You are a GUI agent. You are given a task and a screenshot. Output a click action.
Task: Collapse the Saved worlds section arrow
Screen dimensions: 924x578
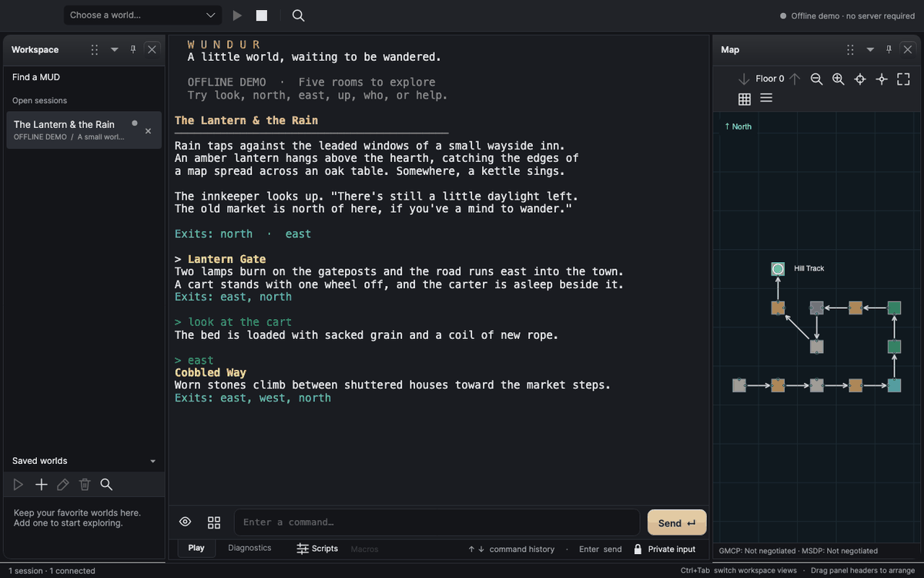(152, 461)
